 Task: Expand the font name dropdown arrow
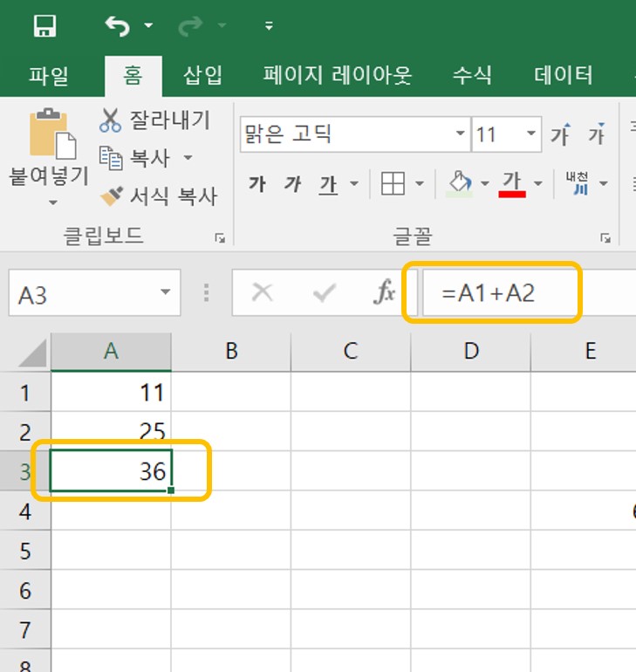(x=461, y=134)
